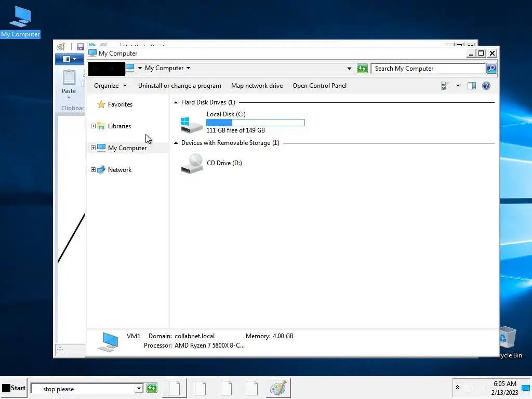532x399 pixels.
Task: Click the Local Disk (C:) drive icon
Action: point(191,125)
